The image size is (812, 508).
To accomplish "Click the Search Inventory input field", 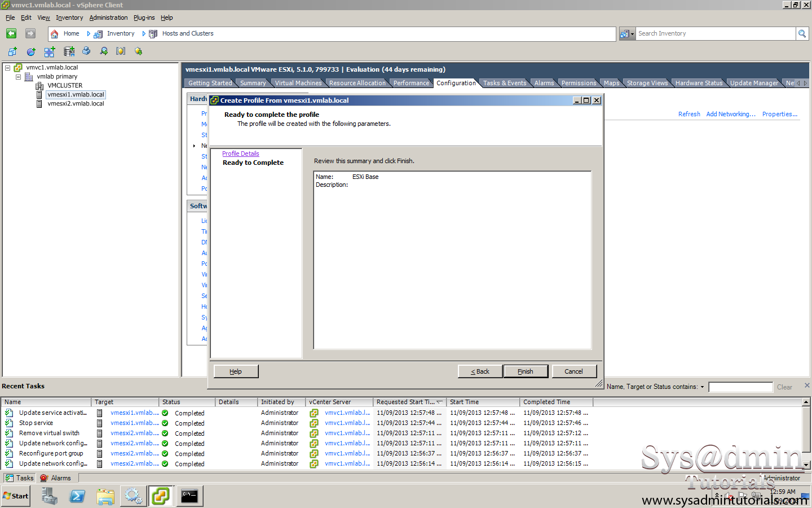I will click(x=715, y=34).
